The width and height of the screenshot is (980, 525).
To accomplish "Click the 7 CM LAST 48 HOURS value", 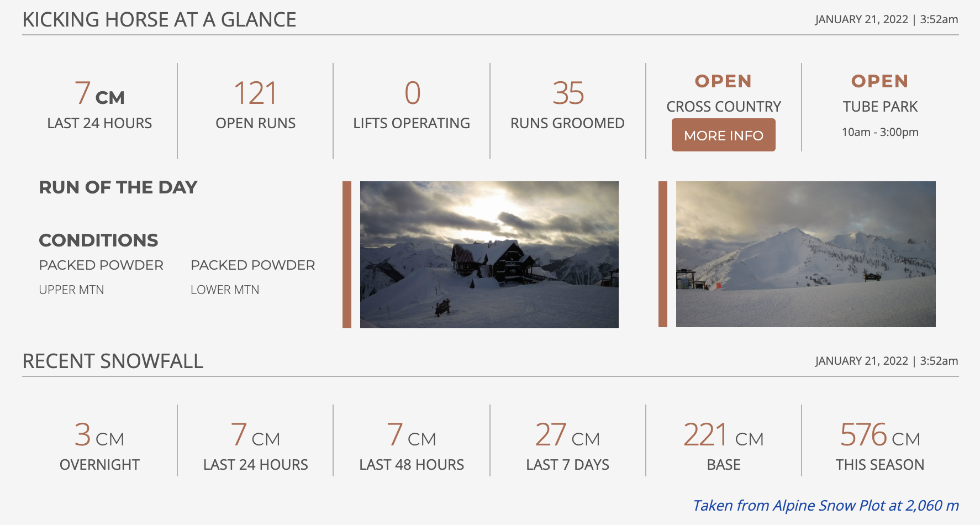I will 412,435.
